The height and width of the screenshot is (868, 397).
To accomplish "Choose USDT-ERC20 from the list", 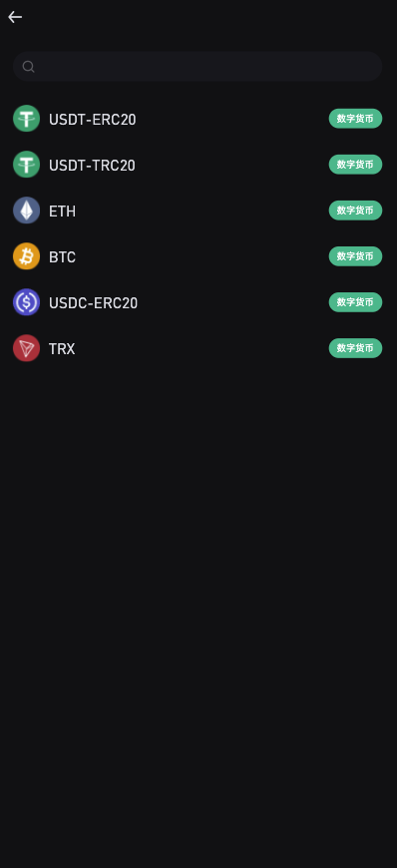I will (x=93, y=119).
